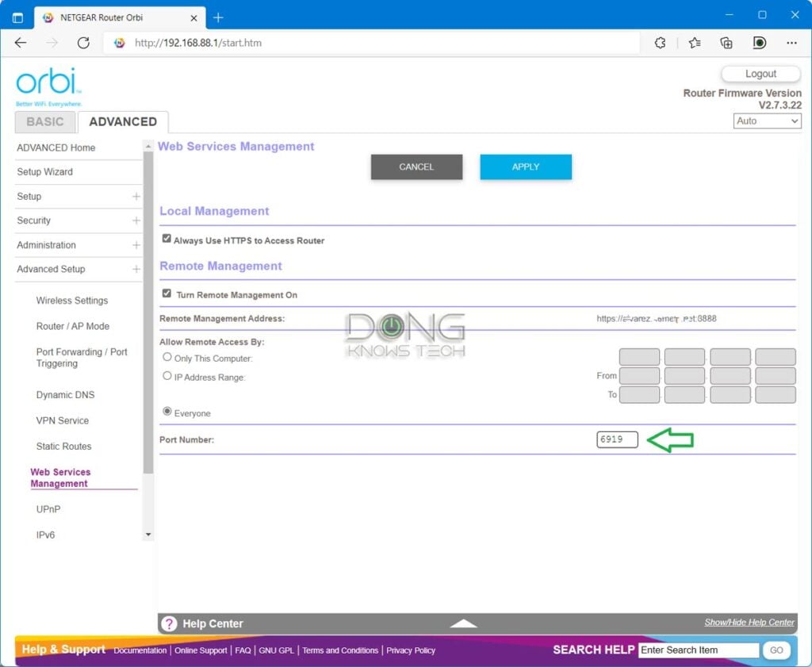This screenshot has width=812, height=667.
Task: Click the Logout button
Action: 760,74
